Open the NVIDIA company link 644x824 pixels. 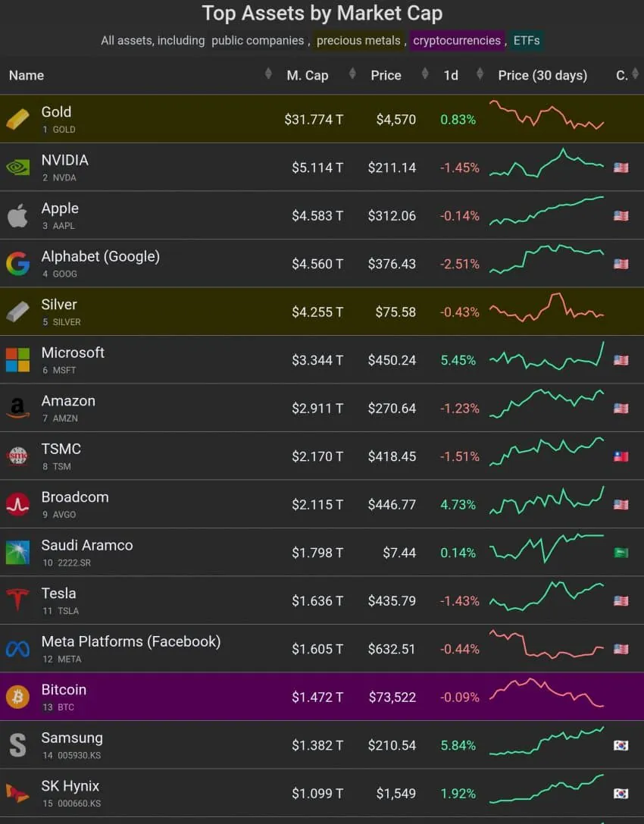pyautogui.click(x=64, y=160)
